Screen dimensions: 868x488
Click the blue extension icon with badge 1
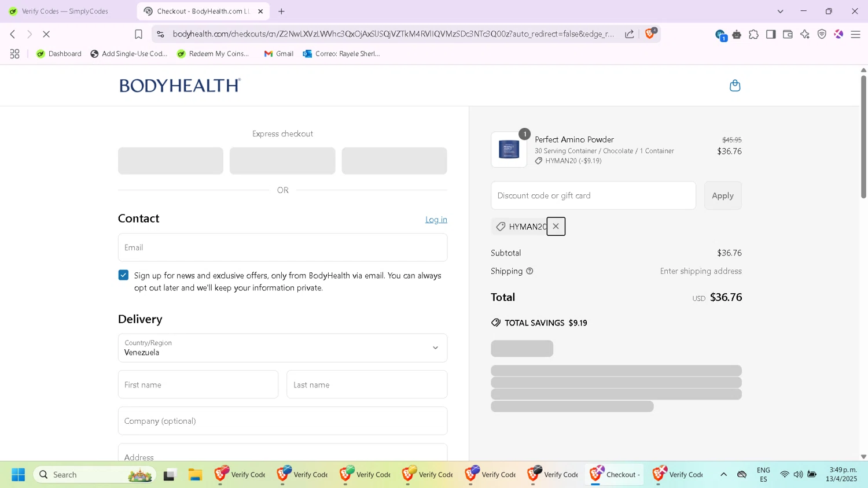point(720,35)
